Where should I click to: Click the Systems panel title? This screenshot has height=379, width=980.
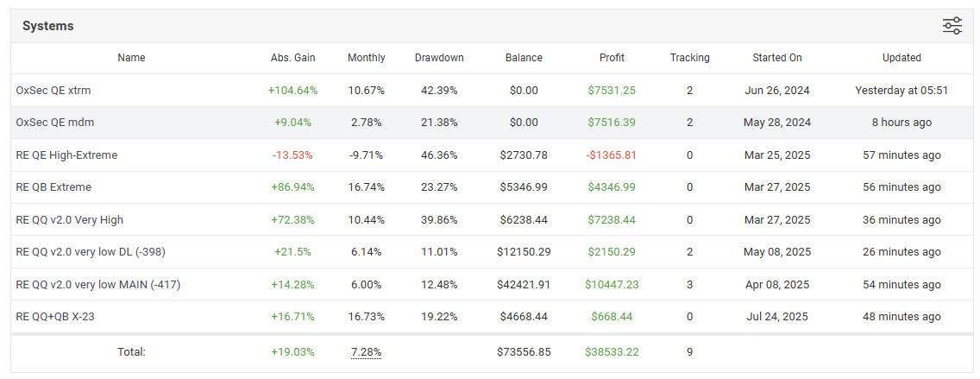pos(48,26)
